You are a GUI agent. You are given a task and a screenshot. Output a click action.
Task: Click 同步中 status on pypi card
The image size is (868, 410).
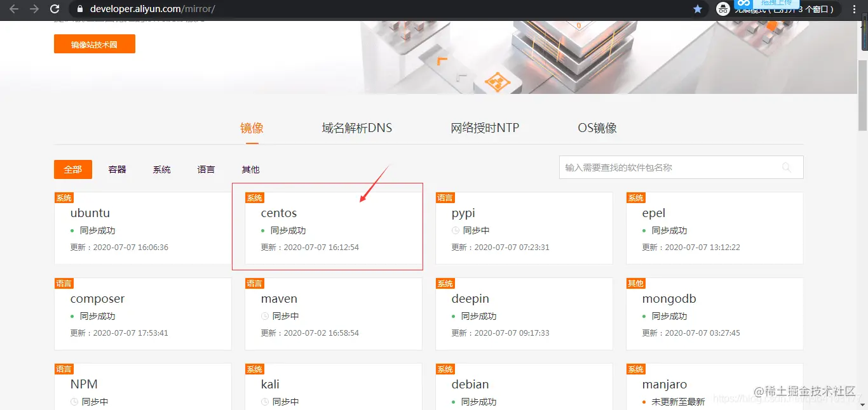pos(477,231)
